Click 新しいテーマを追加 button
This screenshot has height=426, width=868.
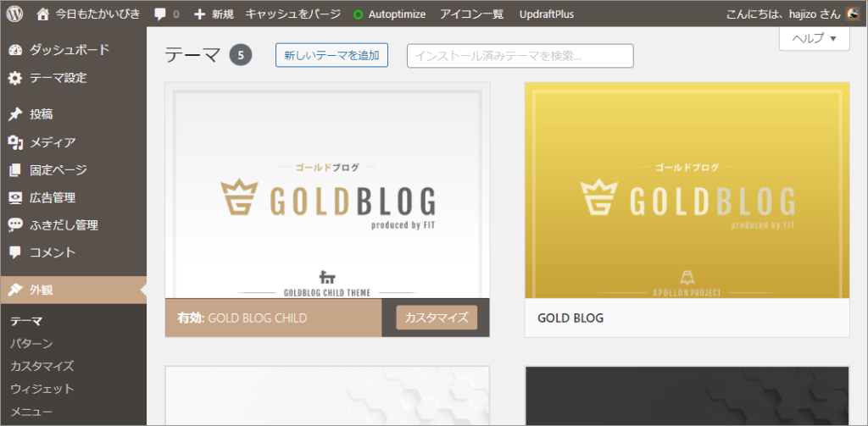(331, 55)
